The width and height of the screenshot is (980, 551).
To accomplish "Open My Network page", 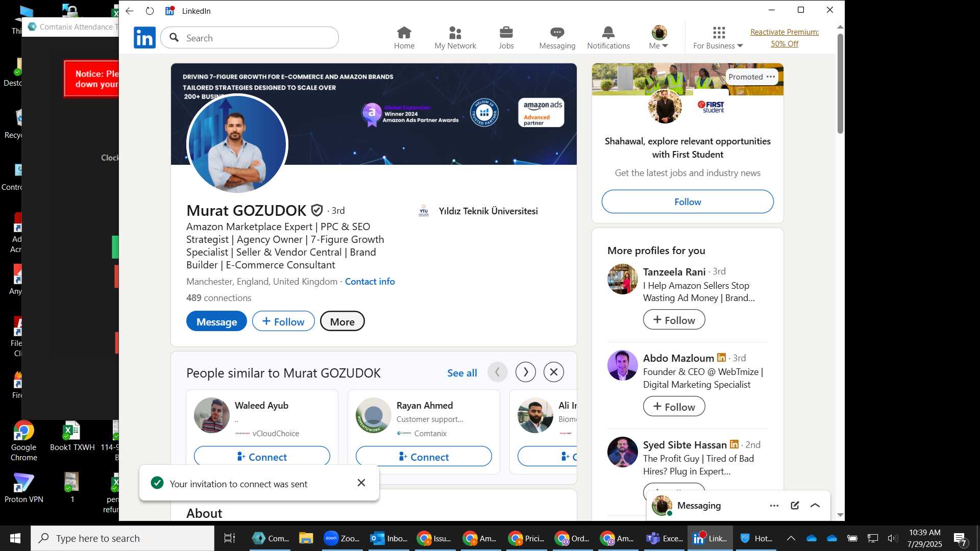I will click(455, 38).
